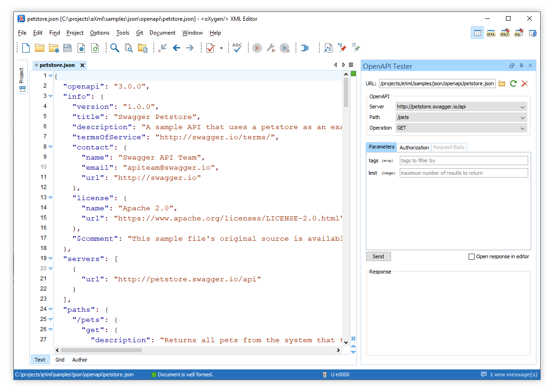Open the XQuery Debugger perspective
Image resolution: width=554 pixels, height=392 pixels.
pos(518,33)
